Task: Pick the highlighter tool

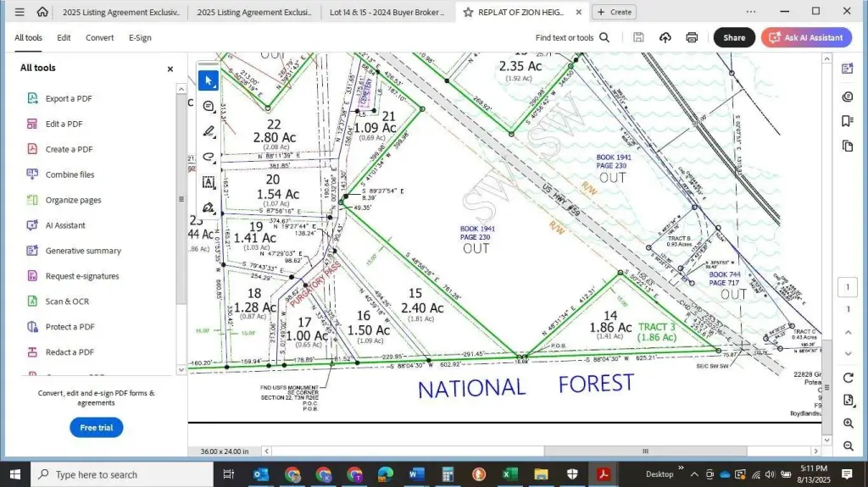Action: (x=209, y=131)
